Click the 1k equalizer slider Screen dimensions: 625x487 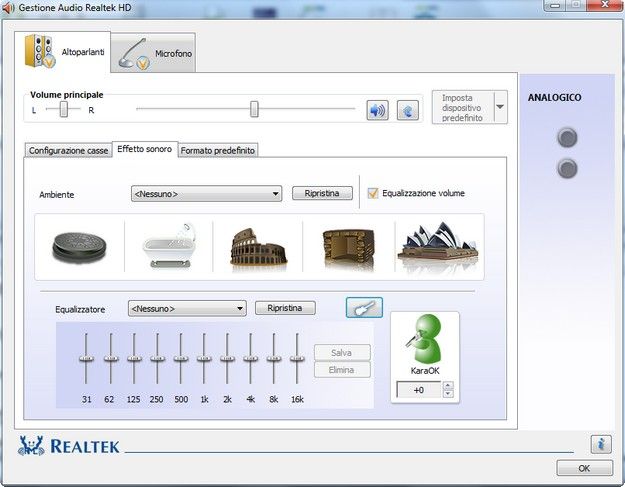click(204, 359)
